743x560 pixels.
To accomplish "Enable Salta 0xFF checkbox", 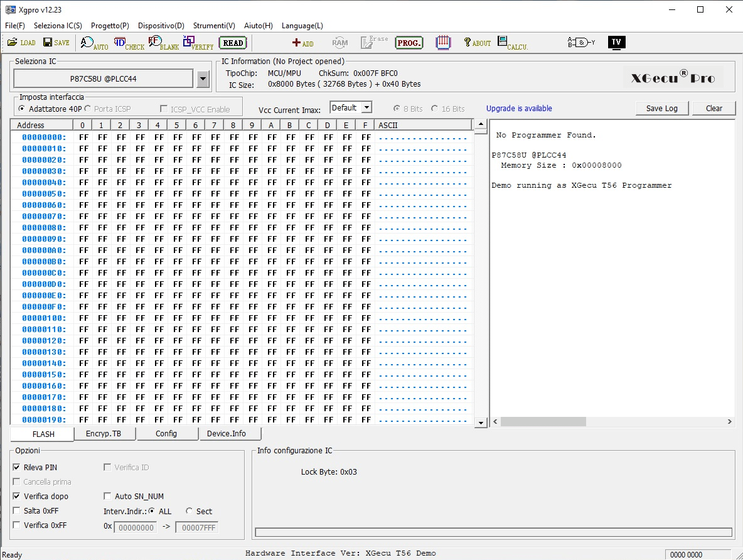I will [x=16, y=510].
